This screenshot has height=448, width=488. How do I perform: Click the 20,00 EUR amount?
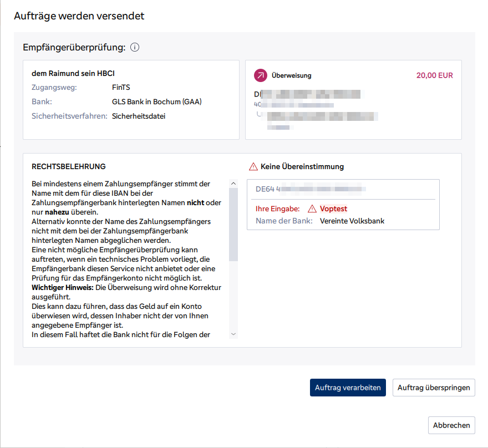click(434, 75)
